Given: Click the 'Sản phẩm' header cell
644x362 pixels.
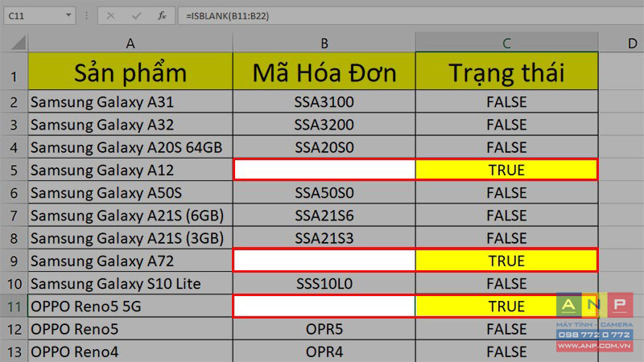Looking at the screenshot, I should [x=130, y=72].
